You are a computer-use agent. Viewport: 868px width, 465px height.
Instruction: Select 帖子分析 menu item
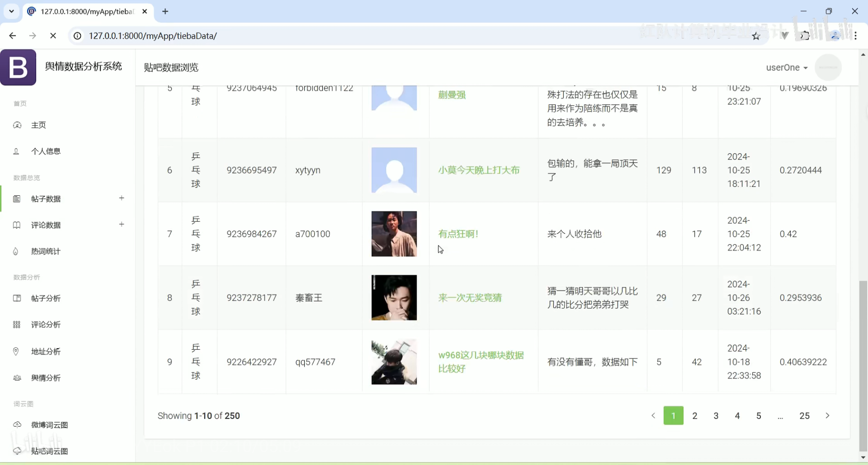pyautogui.click(x=46, y=298)
